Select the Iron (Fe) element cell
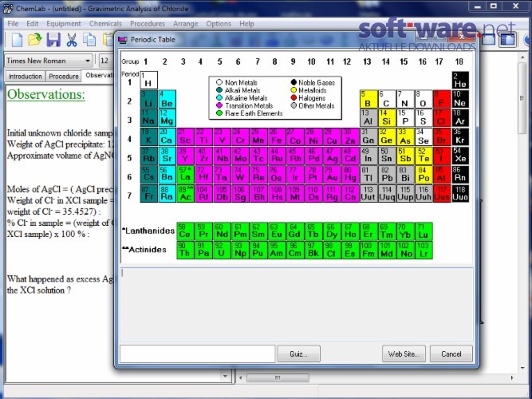Viewport: 532px width, 399px height. pos(277,136)
